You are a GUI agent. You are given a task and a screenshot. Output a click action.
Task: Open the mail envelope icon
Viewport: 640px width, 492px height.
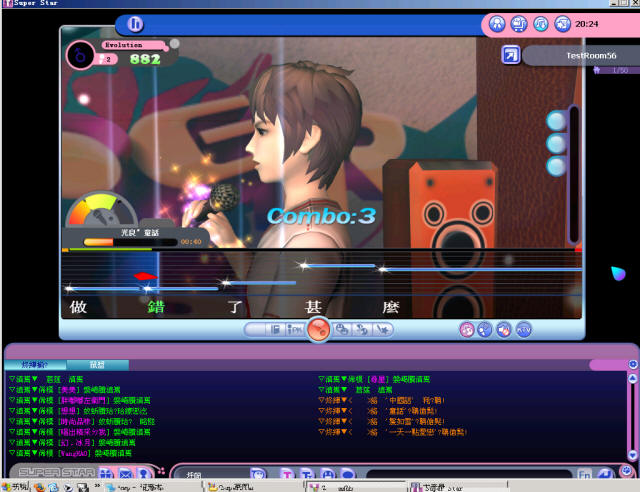125,474
